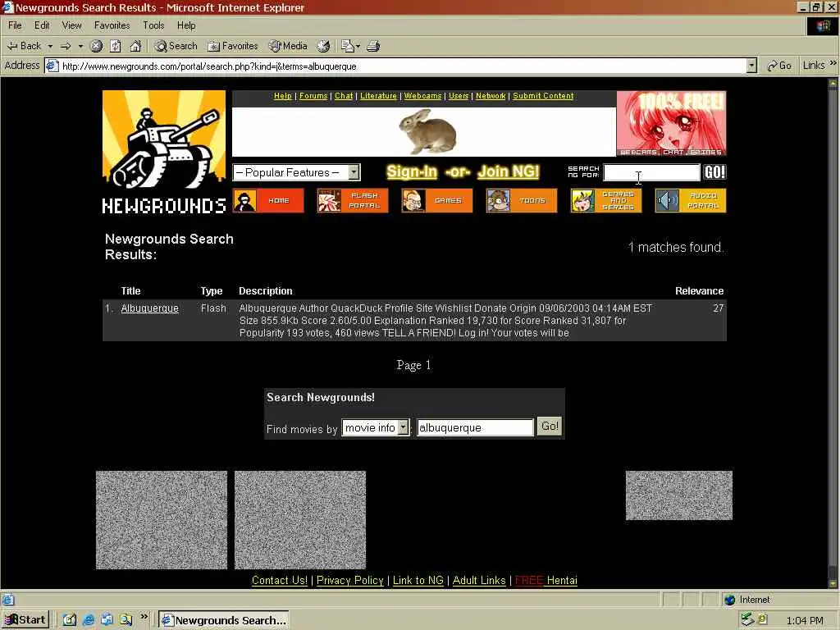Expand the Back button history dropdown arrow
Image resolution: width=840 pixels, height=630 pixels.
pos(50,46)
